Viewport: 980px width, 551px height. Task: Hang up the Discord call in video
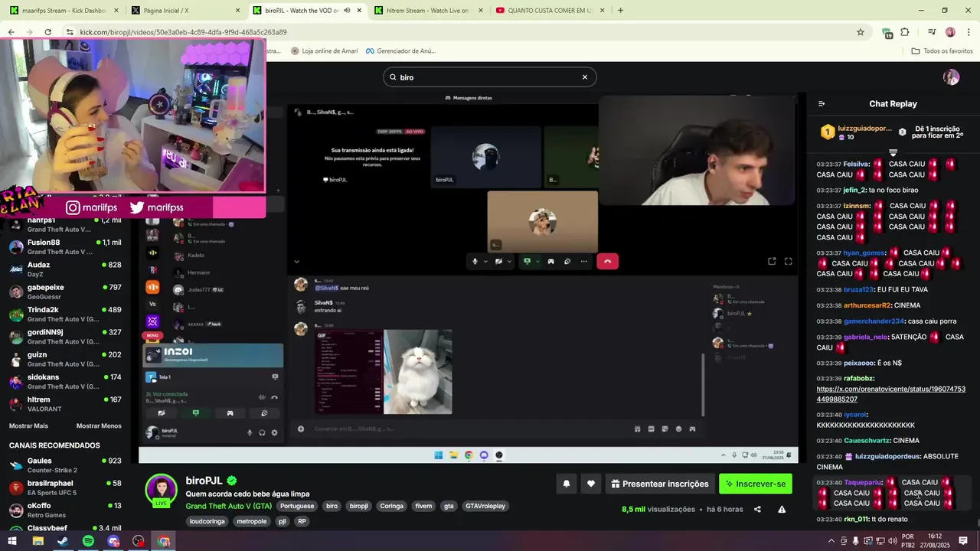pos(607,262)
